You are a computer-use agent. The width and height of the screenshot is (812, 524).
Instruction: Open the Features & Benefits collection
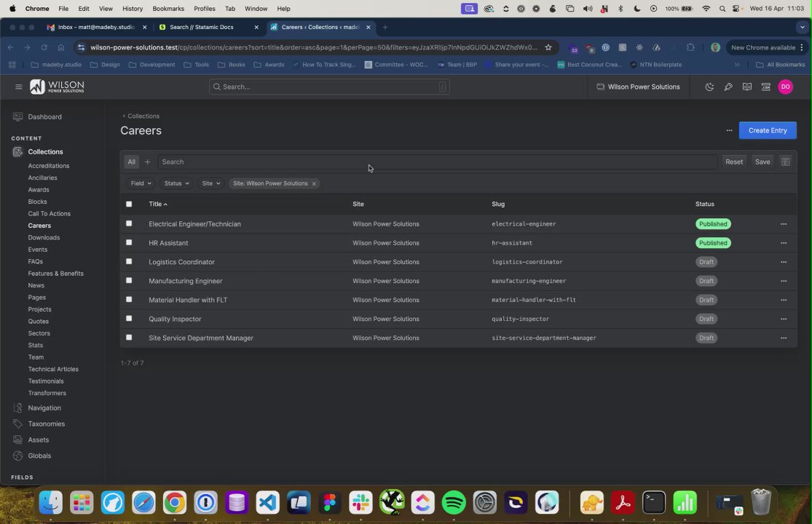pos(56,274)
